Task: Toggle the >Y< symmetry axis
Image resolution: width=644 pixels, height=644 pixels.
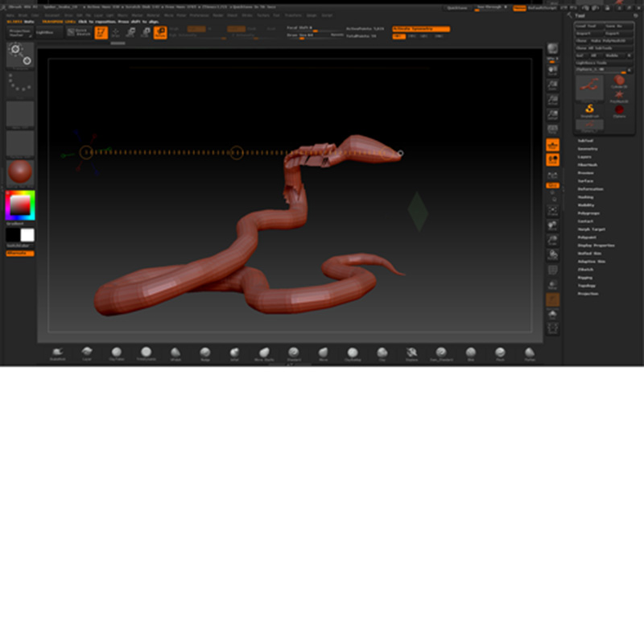Action: click(412, 36)
